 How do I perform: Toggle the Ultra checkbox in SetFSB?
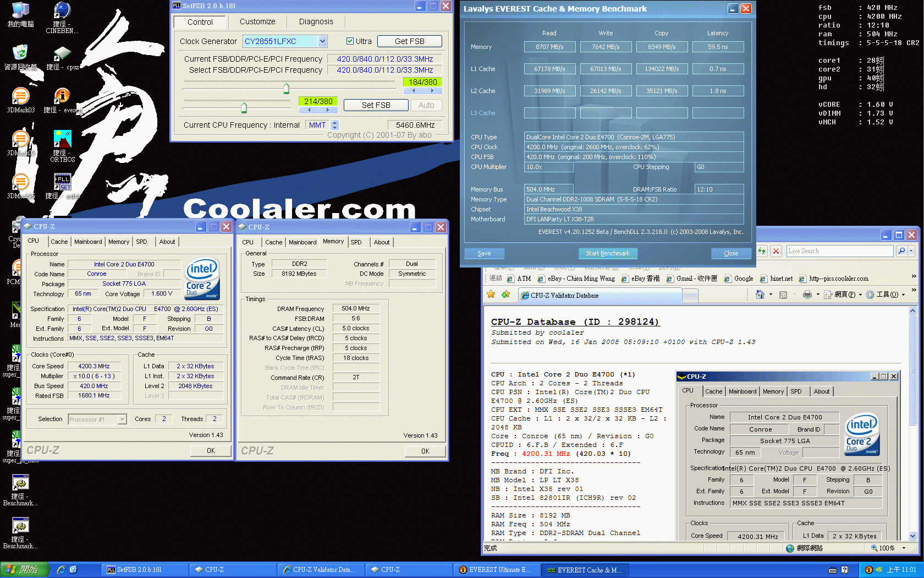[x=350, y=41]
